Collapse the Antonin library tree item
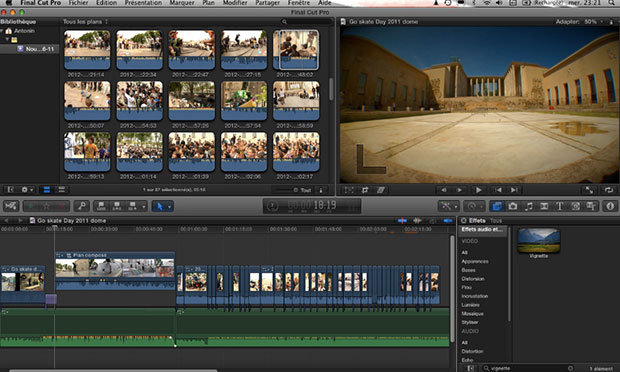Viewport: 620px width, 372px height. tap(2, 31)
